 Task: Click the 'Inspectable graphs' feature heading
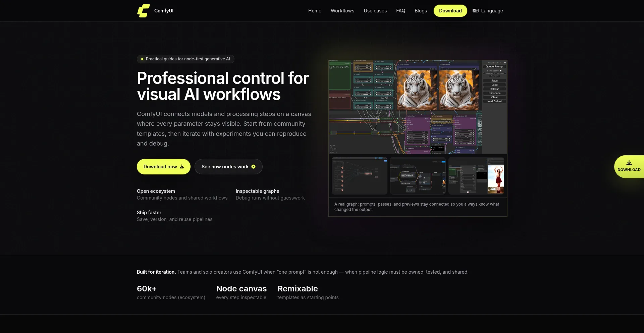pyautogui.click(x=257, y=191)
